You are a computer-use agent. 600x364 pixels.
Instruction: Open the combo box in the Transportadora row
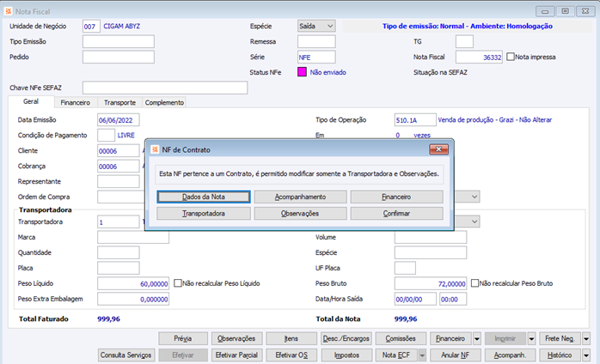click(x=474, y=221)
